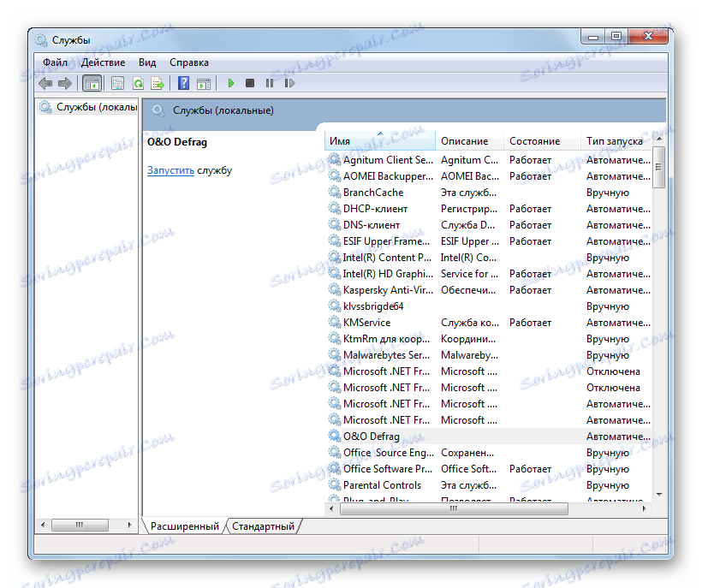702x588 pixels.
Task: Open the Properties toolbar icon
Action: click(x=118, y=83)
